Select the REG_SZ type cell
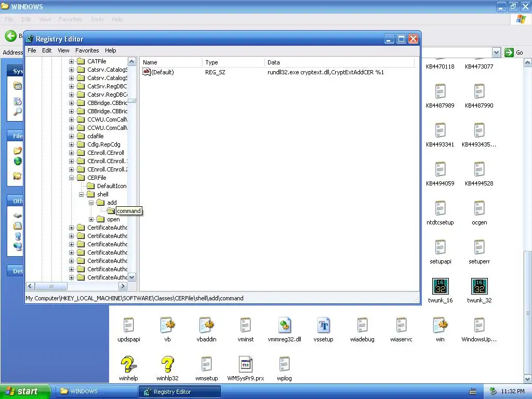 pyautogui.click(x=215, y=72)
